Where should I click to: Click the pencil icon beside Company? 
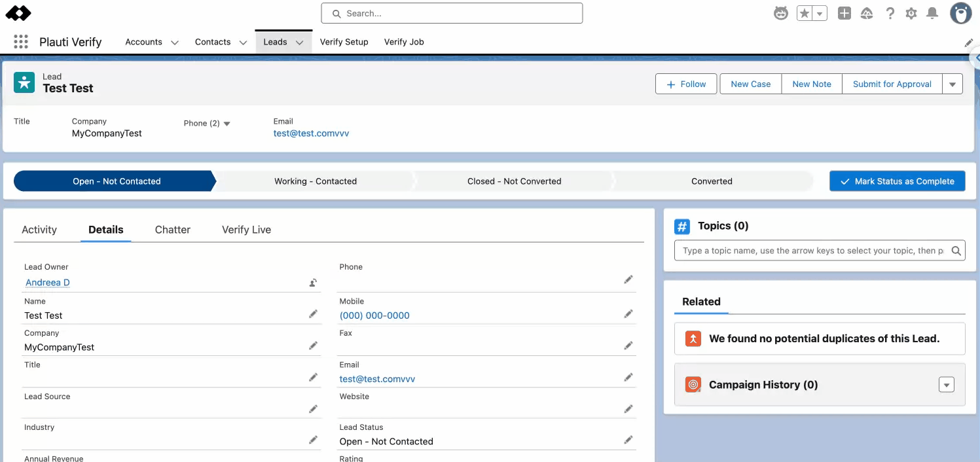(x=313, y=346)
